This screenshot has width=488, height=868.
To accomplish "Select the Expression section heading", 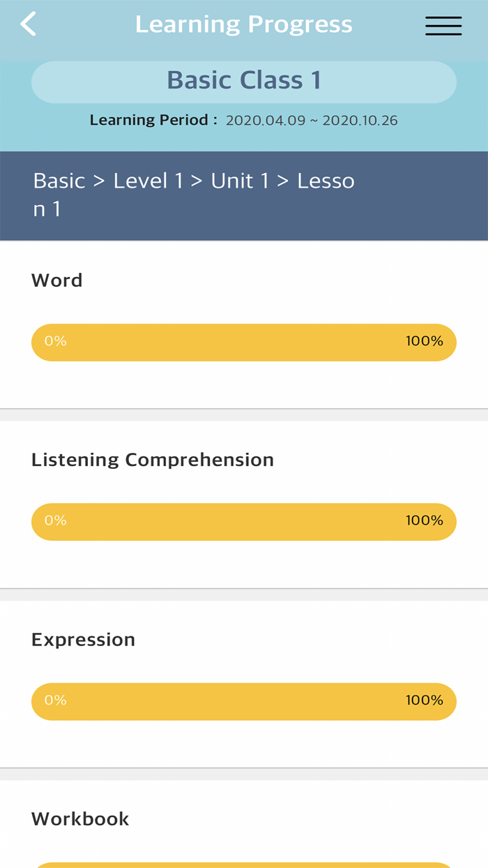I will (x=83, y=640).
